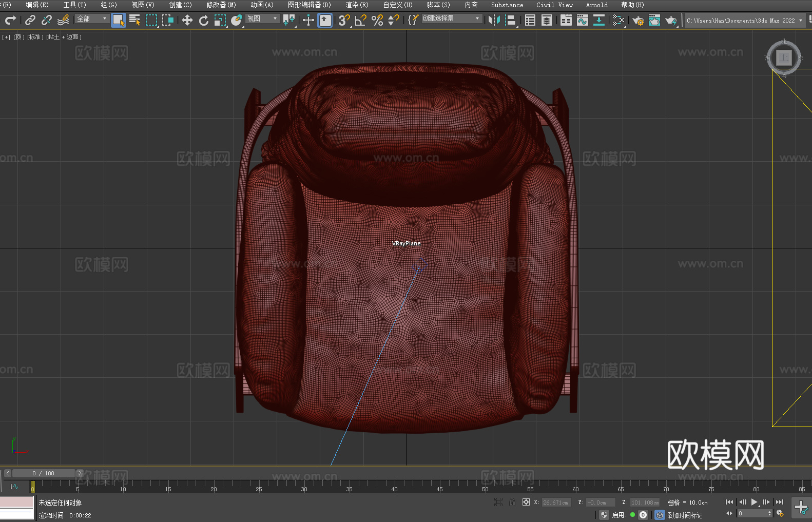The image size is (812, 522).
Task: Open the 编辑(E) menu
Action: [37, 5]
